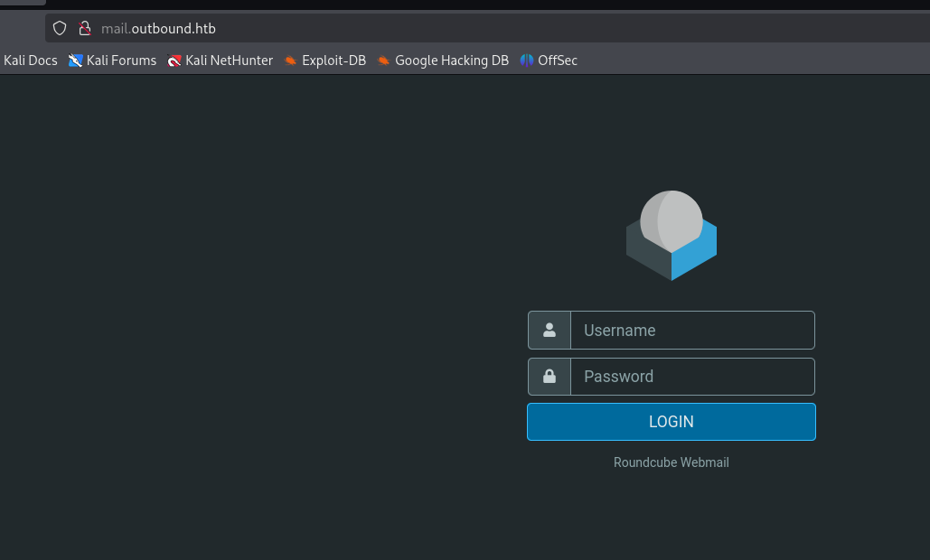Screen dimensions: 930x560
Task: Click the insecure connection padlock icon
Action: pyautogui.click(x=85, y=28)
